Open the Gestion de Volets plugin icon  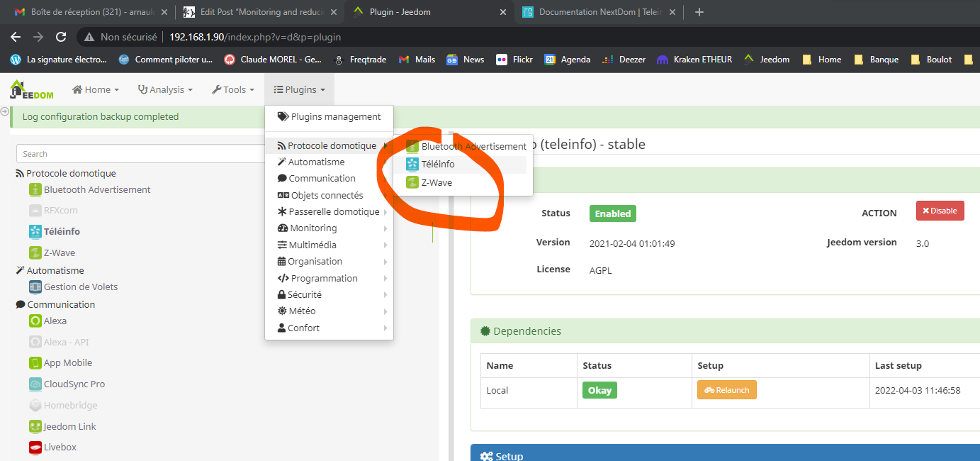click(35, 287)
